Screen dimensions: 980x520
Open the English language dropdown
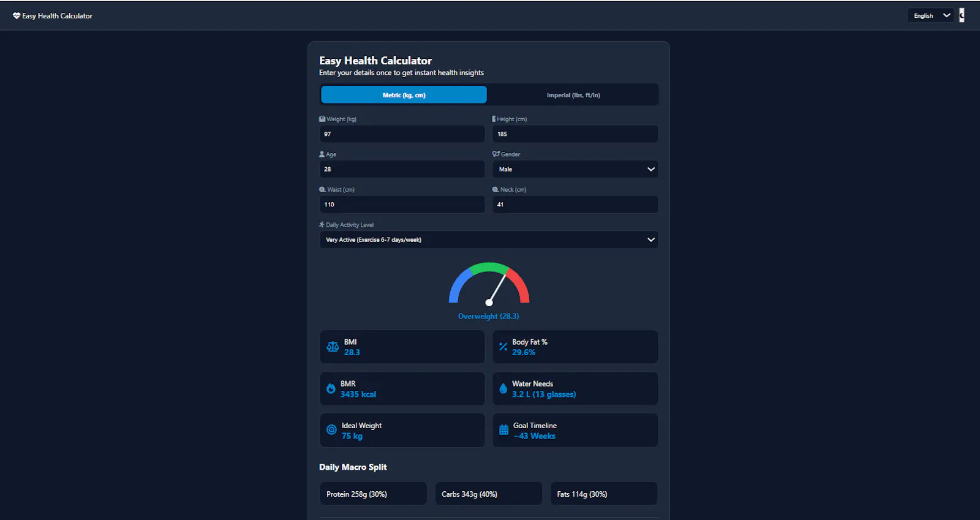930,15
